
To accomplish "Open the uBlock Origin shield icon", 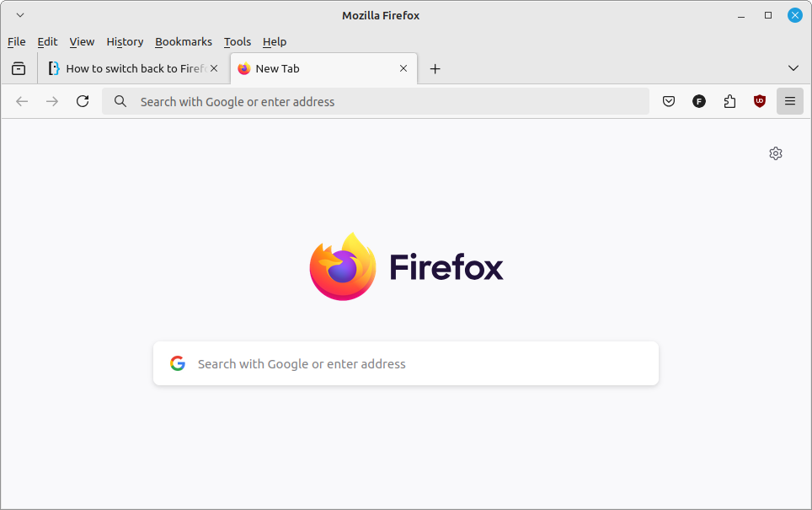I will (760, 101).
